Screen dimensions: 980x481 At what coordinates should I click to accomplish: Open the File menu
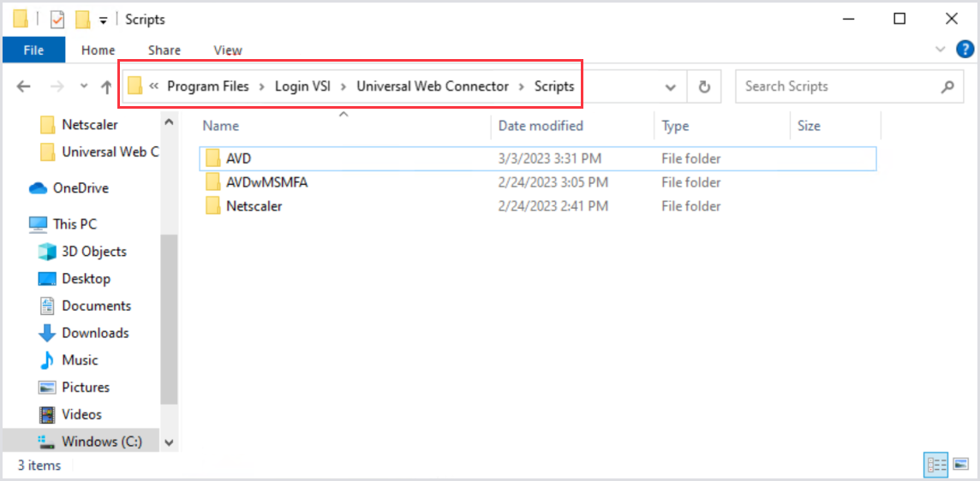tap(33, 50)
